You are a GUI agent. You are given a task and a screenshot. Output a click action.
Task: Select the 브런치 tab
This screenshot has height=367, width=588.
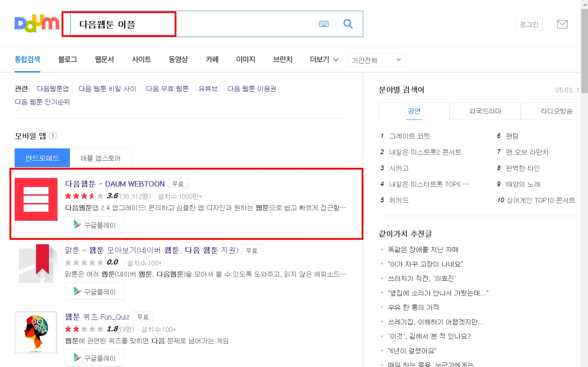pyautogui.click(x=283, y=59)
